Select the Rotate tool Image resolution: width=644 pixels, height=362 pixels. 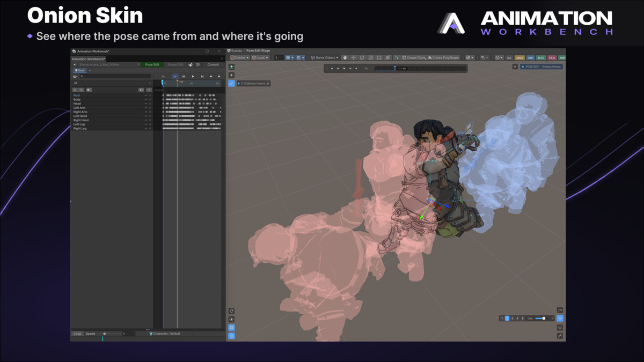tap(362, 57)
